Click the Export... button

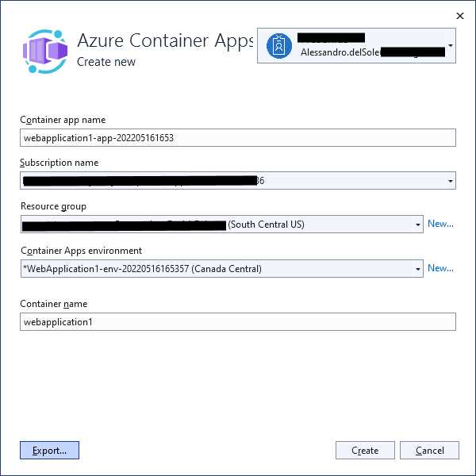click(x=49, y=450)
